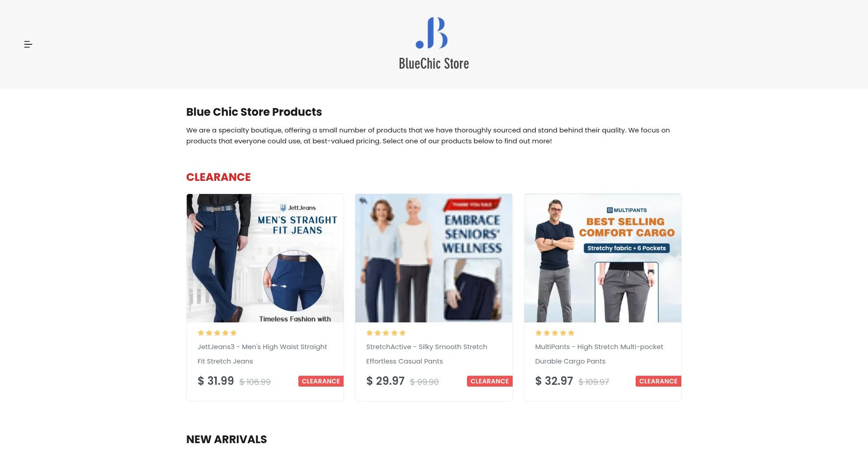Open the hamburger menu icon
This screenshot has height=449, width=868.
tap(28, 44)
